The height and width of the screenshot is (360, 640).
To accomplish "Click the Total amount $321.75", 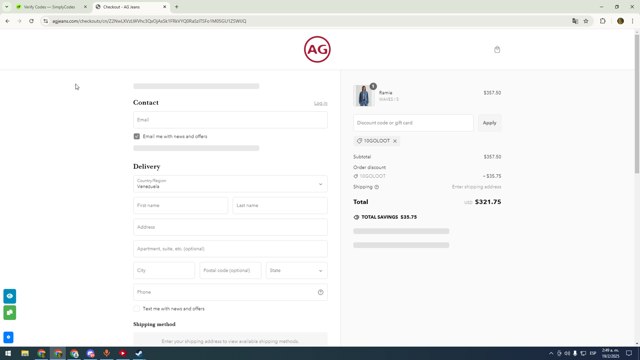I will coord(488,202).
